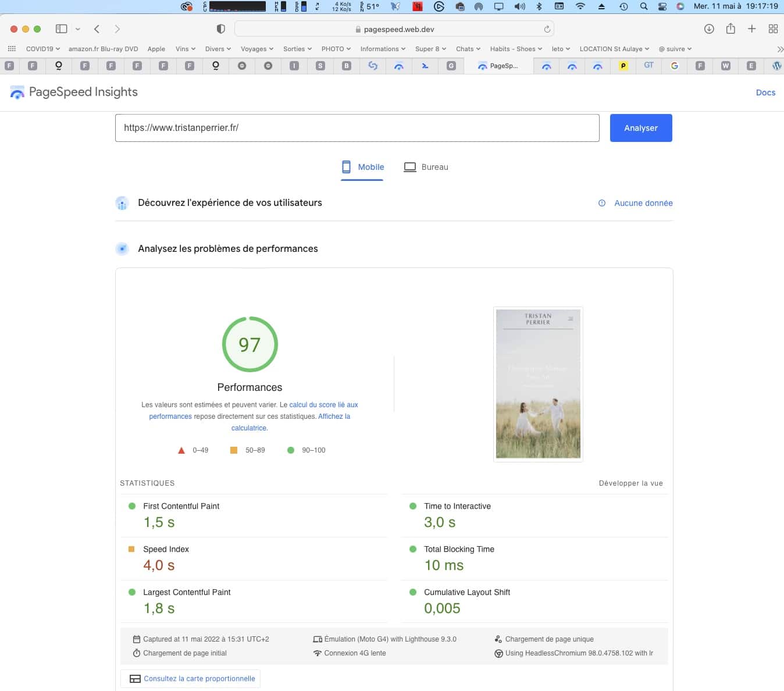
Task: Reload the page using the refresh icon
Action: [547, 29]
